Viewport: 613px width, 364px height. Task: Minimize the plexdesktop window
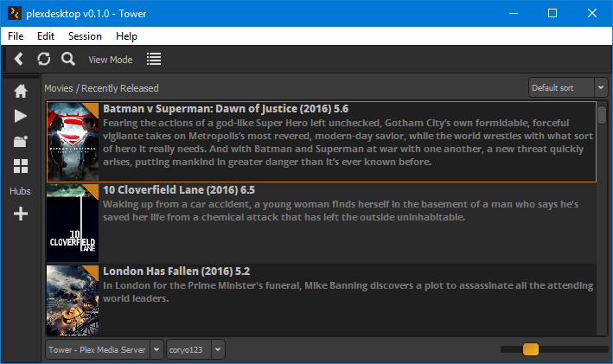tap(514, 13)
